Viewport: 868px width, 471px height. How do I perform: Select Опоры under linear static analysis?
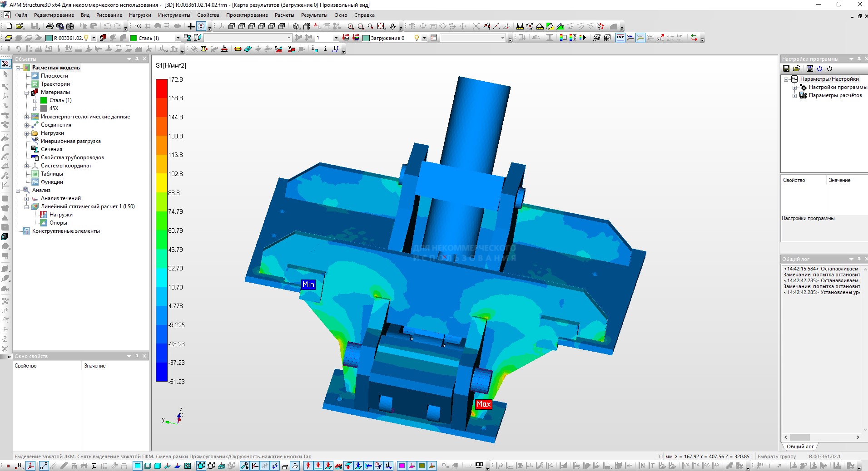click(58, 223)
